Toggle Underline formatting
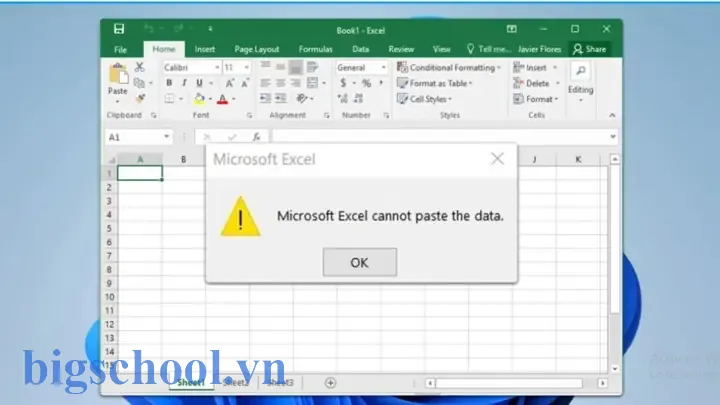The image size is (720, 405). point(199,83)
